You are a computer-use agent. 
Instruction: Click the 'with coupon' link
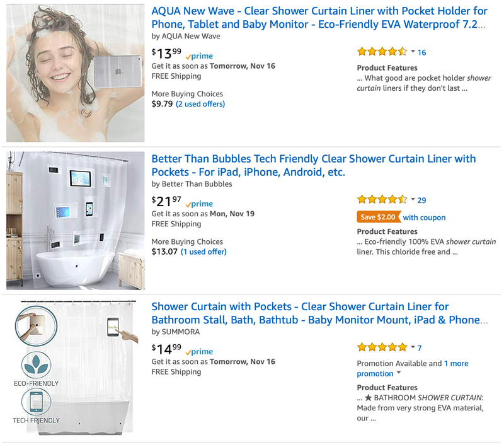tap(424, 218)
